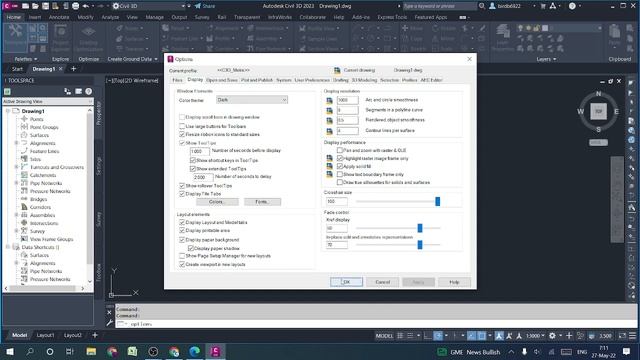
Task: Enable Display scroll bars in drawing window
Action: (x=182, y=117)
